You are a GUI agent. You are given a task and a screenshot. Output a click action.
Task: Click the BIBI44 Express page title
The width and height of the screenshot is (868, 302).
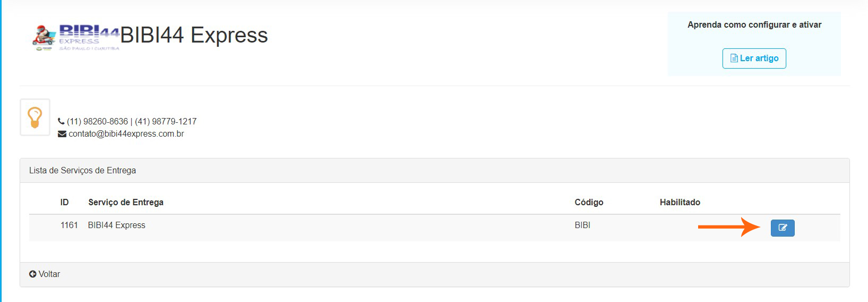pos(194,35)
